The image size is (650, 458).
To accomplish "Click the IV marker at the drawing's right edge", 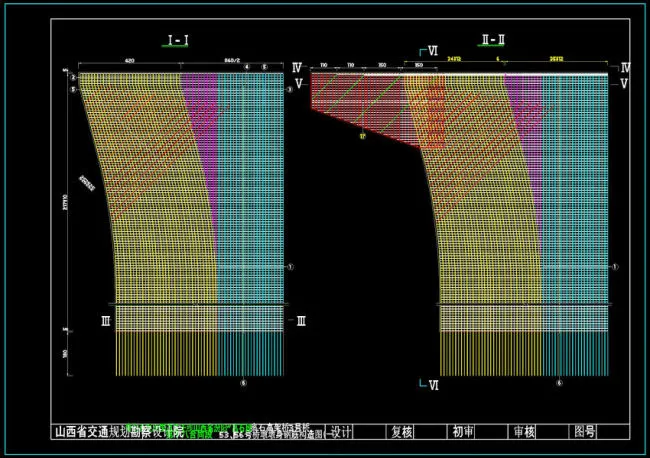I will click(x=625, y=68).
